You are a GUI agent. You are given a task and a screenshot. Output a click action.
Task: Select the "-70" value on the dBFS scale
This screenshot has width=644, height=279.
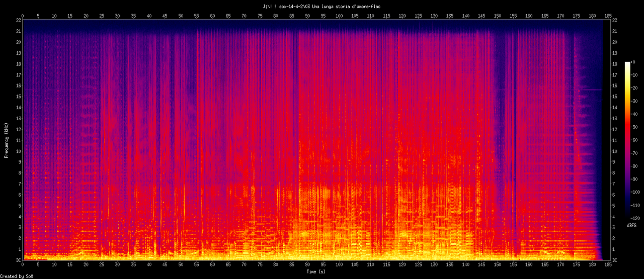(634, 153)
